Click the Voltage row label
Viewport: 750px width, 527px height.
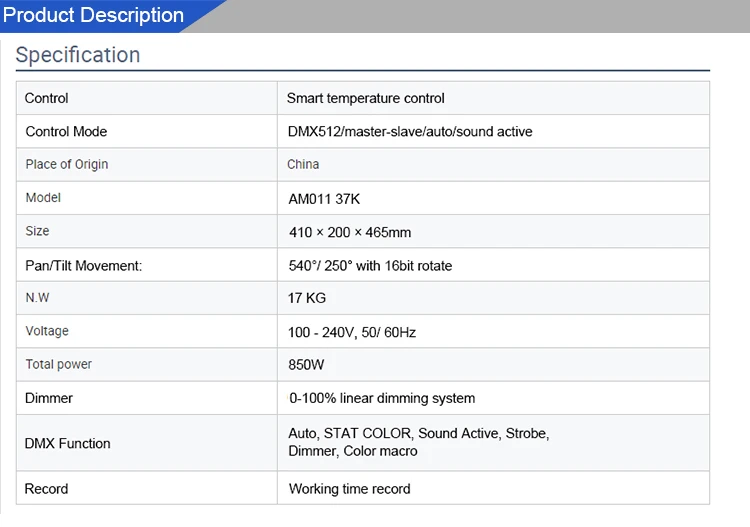47,331
